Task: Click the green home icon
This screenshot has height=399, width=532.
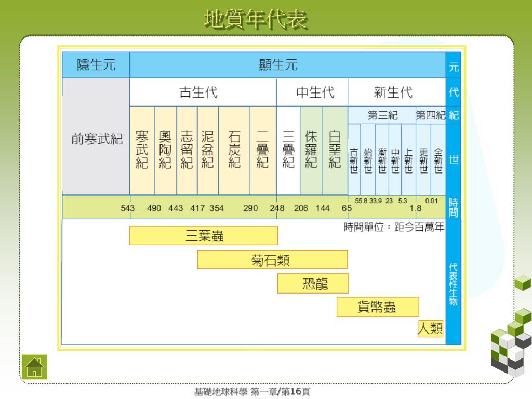Action: pos(34,365)
